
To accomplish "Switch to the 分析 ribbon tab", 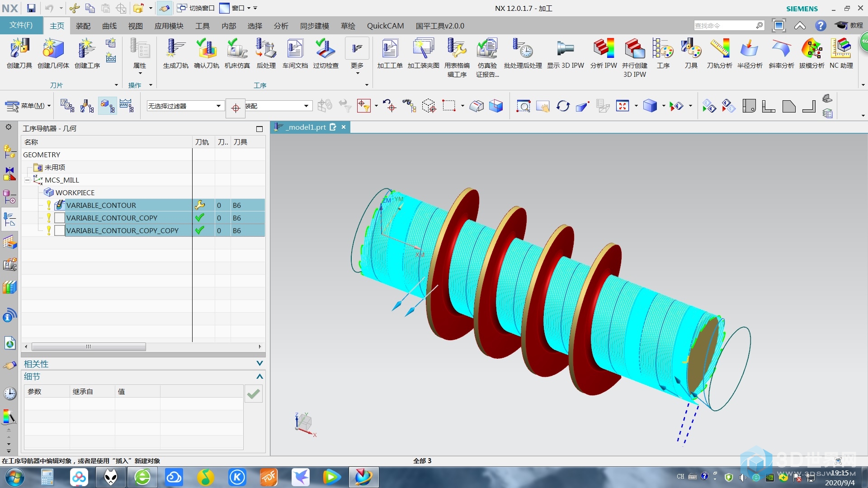I will click(x=281, y=26).
